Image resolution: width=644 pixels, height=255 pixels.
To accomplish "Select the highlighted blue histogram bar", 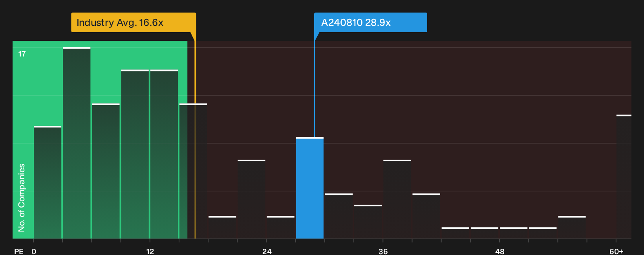I will tap(310, 188).
